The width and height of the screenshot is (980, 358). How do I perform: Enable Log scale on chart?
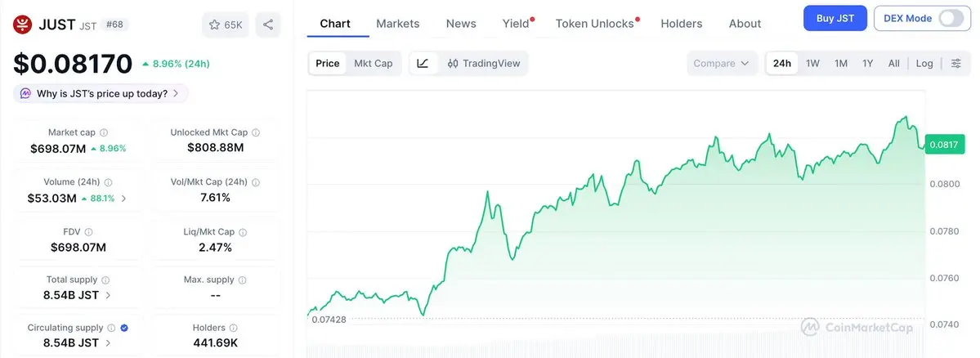click(924, 63)
